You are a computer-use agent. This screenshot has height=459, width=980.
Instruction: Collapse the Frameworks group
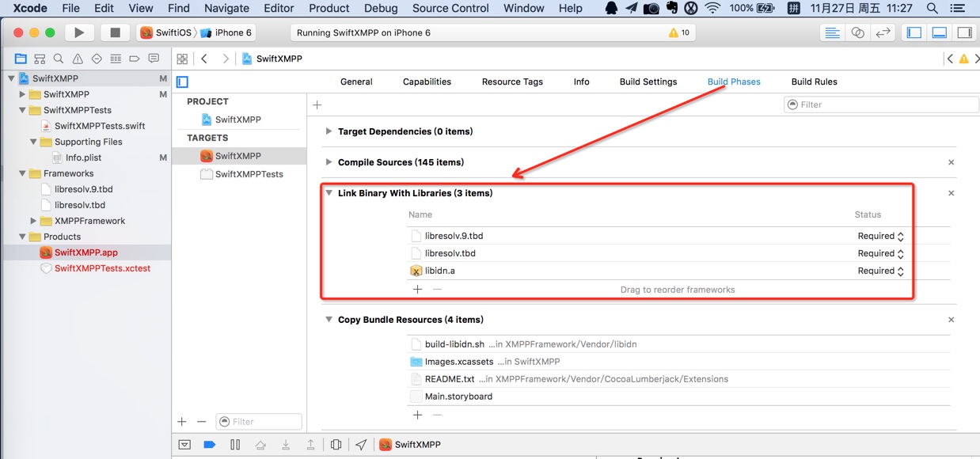pyautogui.click(x=22, y=173)
